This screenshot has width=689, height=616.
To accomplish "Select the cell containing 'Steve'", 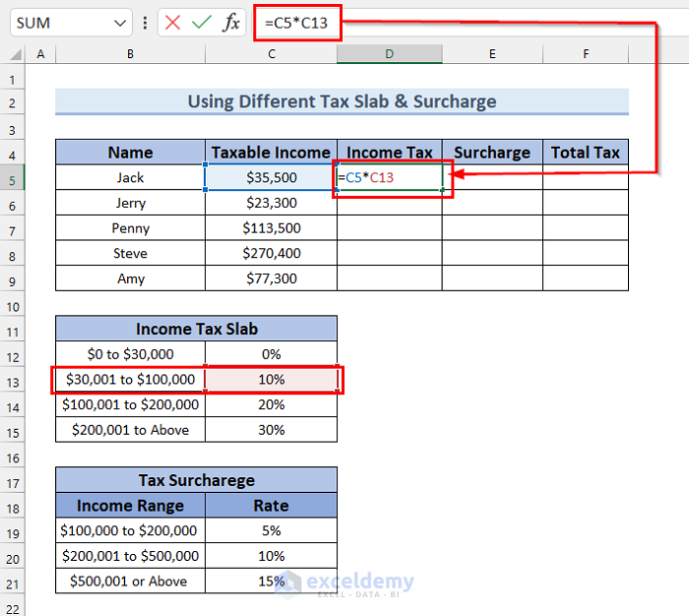I will click(131, 253).
